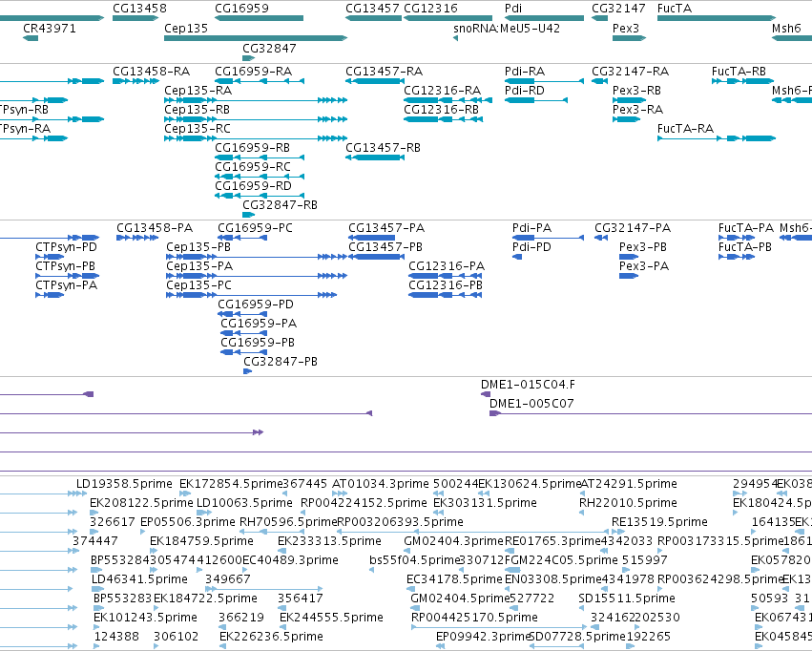The image size is (812, 651).
Task: Select the Cep135-RC transcript label
Action: (198, 129)
